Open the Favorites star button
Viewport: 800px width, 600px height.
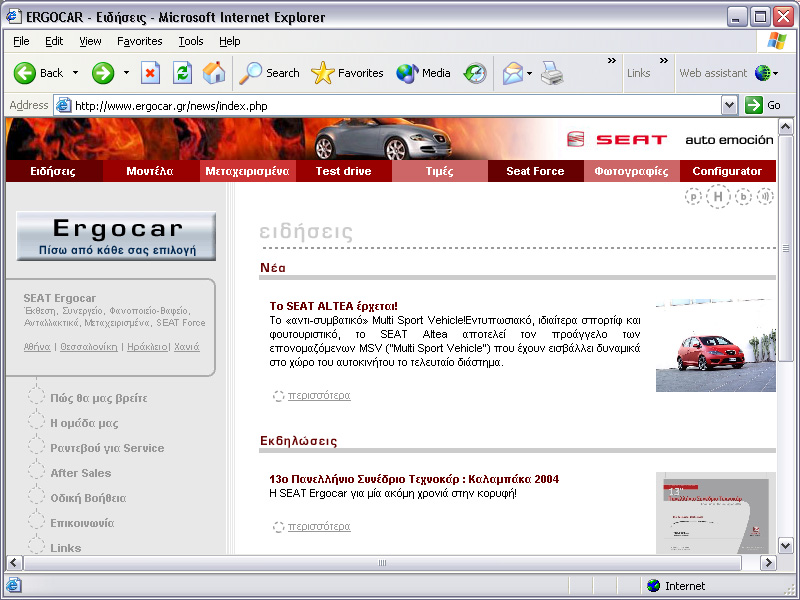322,73
